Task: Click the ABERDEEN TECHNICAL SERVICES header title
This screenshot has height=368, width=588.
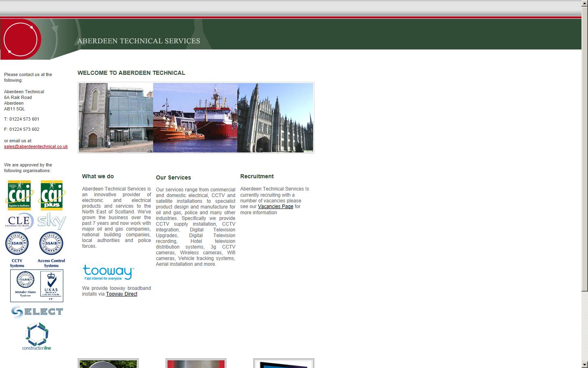Action: coord(138,41)
